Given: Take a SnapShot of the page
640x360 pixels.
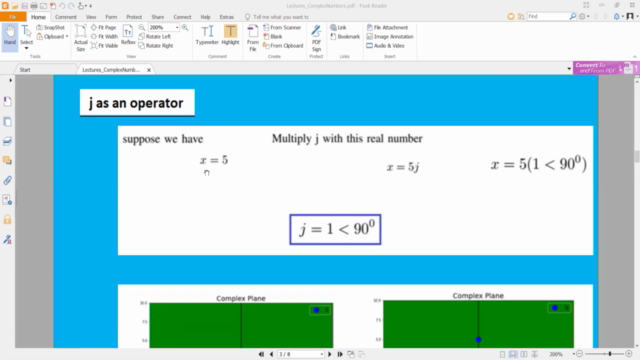Looking at the screenshot, I should [x=51, y=27].
